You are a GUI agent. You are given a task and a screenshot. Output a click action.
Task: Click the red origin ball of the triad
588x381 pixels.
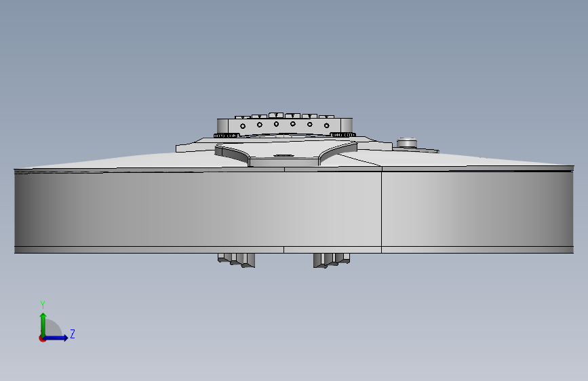click(42, 338)
